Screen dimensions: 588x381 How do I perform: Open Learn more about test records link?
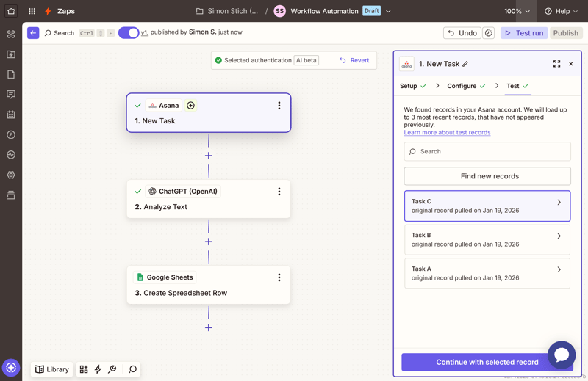point(447,133)
